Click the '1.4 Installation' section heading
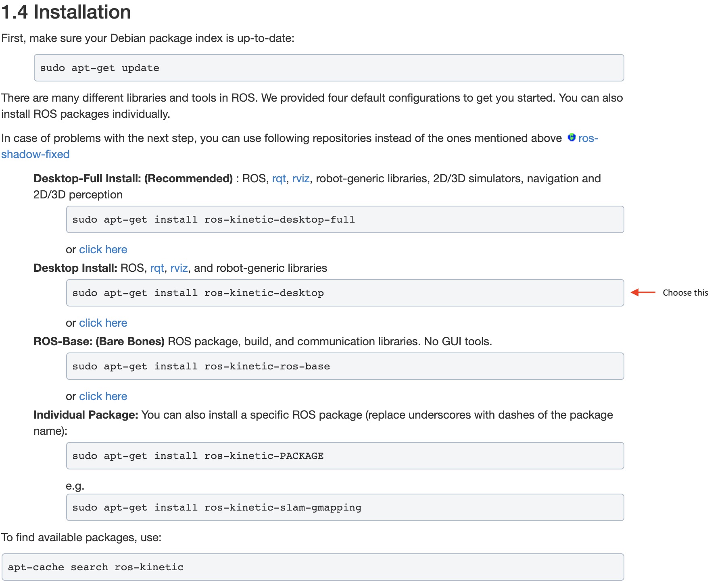This screenshot has height=588, width=726. click(x=66, y=12)
